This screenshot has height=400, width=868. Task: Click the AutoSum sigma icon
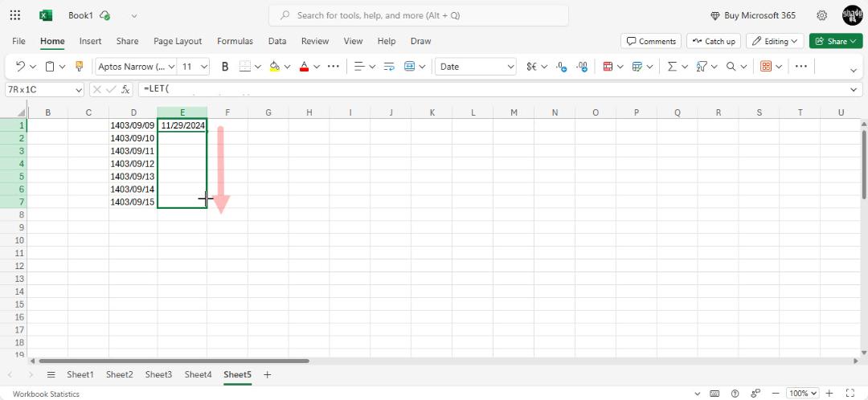tap(672, 67)
